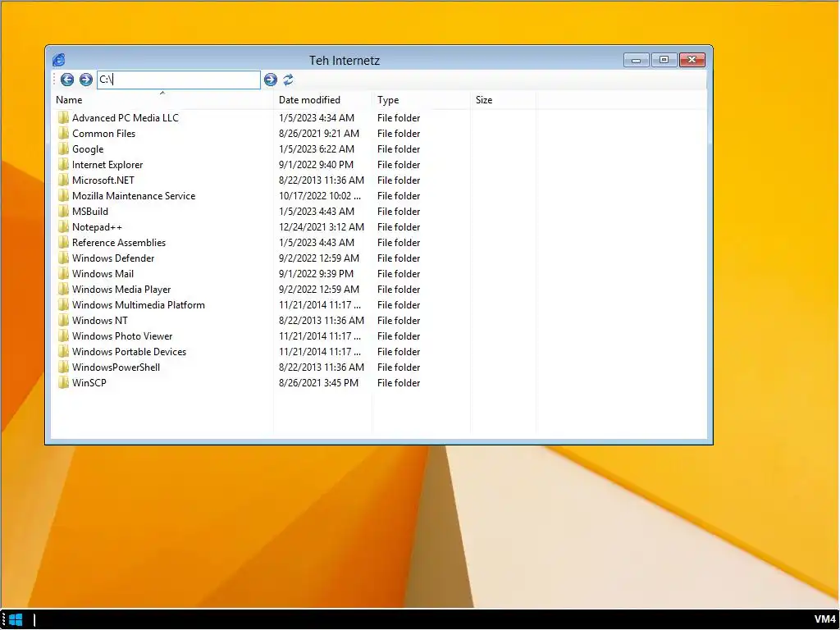The width and height of the screenshot is (840, 630).
Task: Select the 'Windows Photo Viewer' name text
Action: pos(122,336)
